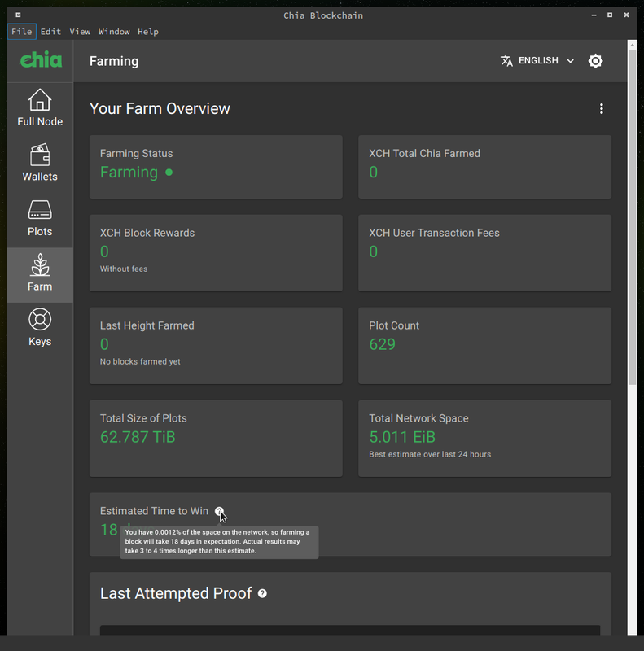Click the Last Attempted Proof help icon
This screenshot has height=651, width=644.
tap(262, 594)
